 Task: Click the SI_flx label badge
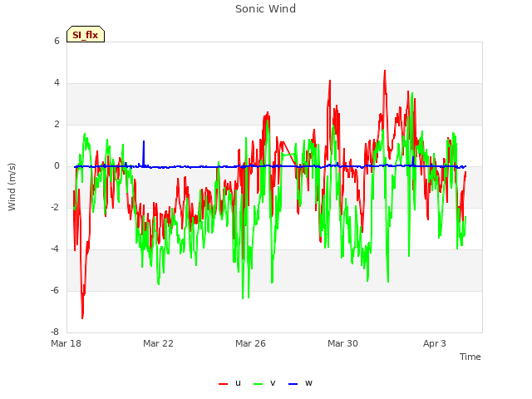pos(86,34)
